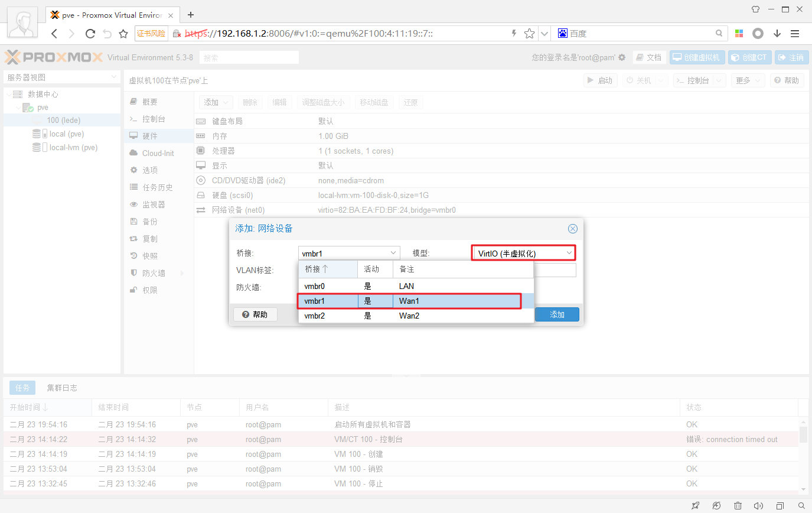This screenshot has width=812, height=513.
Task: Click the 证书风险 certificate warning badge
Action: (152, 34)
